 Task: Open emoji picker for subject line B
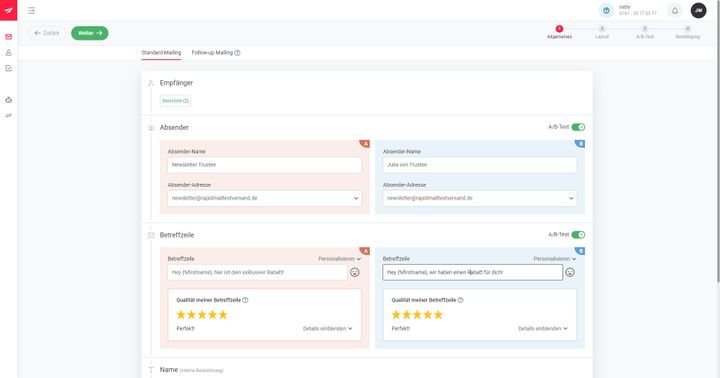click(x=570, y=272)
